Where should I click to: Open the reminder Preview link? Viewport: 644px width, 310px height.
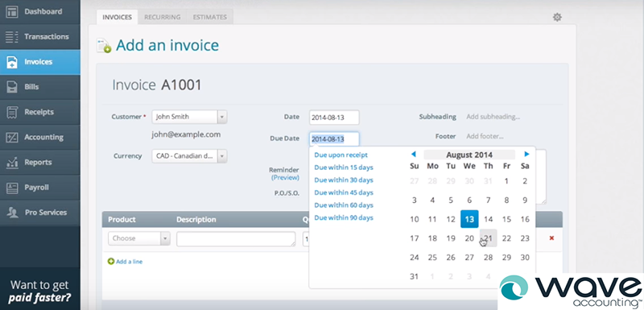286,178
